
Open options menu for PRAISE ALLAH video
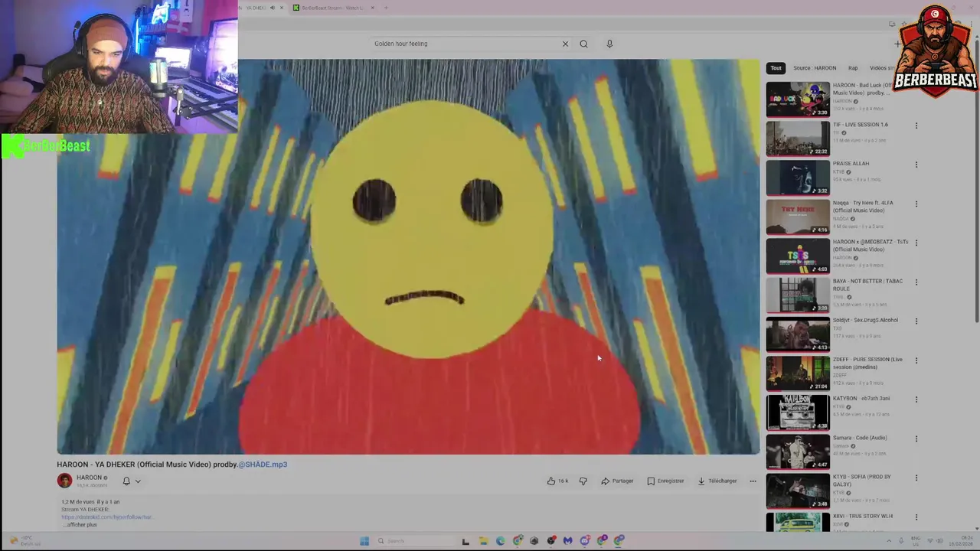click(x=916, y=165)
